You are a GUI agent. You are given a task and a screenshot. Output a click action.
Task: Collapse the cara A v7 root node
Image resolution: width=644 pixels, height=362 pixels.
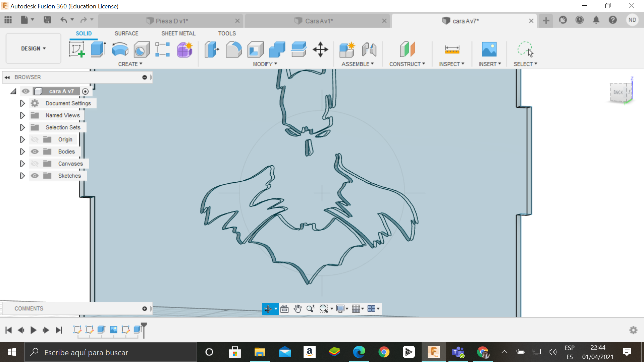(13, 91)
